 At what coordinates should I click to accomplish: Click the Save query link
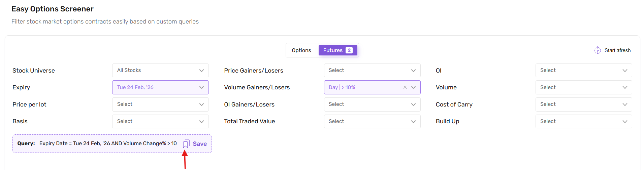(200, 144)
